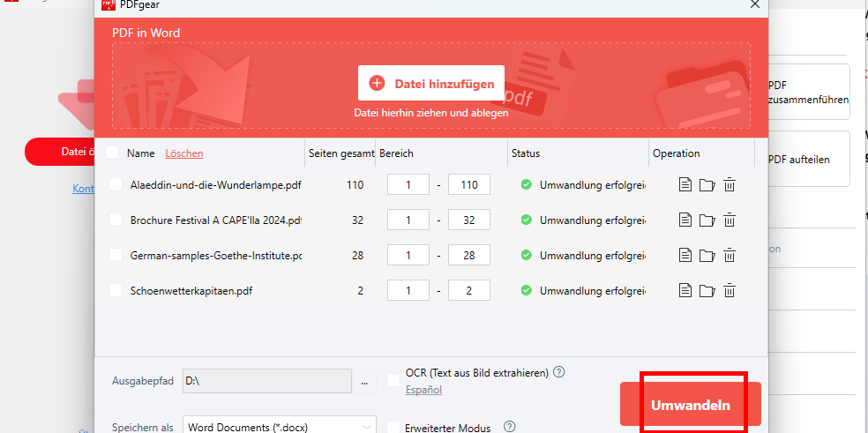Open converted document for German-samples-Goethe-Institute
The width and height of the screenshot is (868, 433).
[x=685, y=255]
